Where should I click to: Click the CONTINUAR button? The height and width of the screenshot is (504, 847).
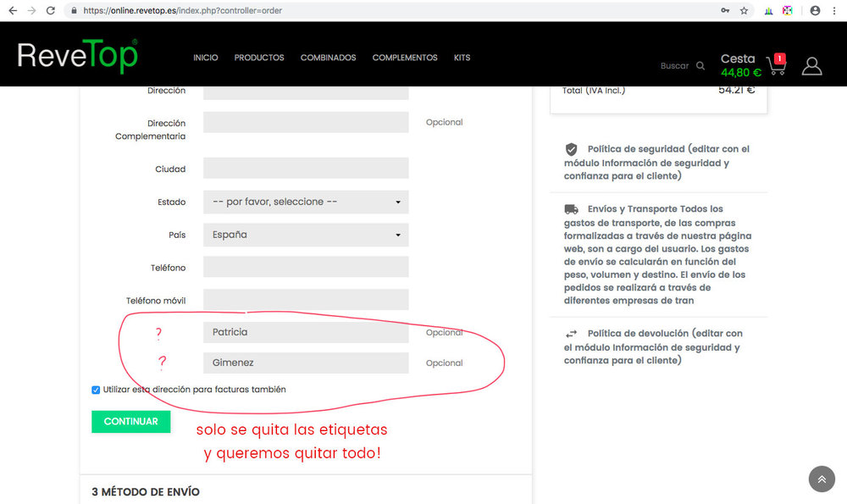click(130, 421)
